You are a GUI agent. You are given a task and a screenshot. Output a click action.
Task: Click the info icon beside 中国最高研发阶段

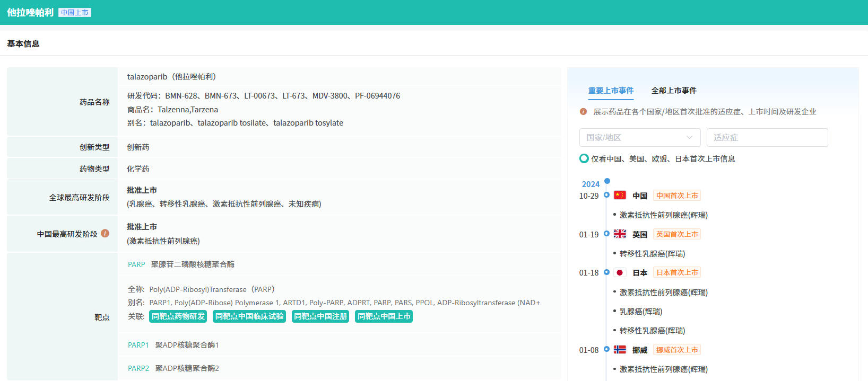point(105,233)
